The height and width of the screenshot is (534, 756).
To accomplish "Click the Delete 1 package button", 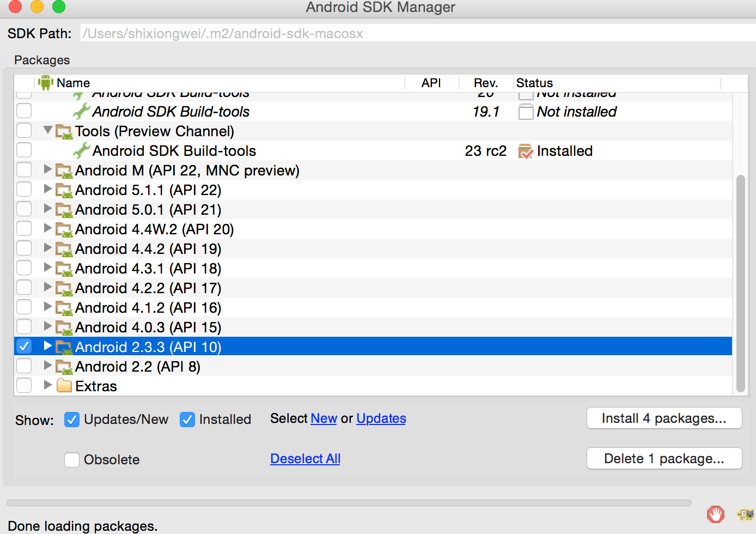I will point(664,459).
